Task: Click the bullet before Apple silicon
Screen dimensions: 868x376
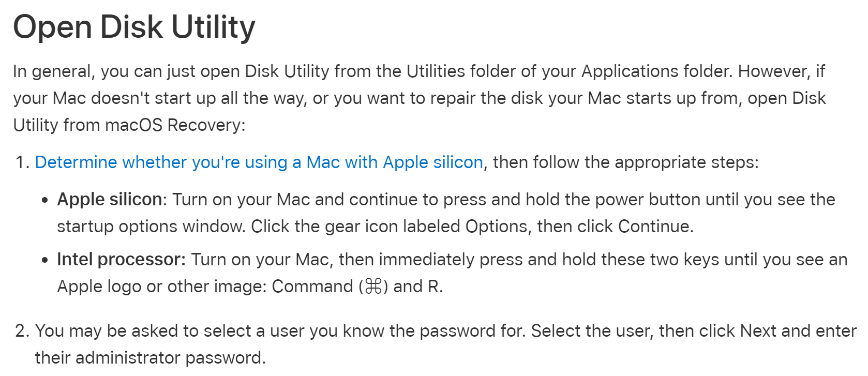Action: tap(46, 200)
